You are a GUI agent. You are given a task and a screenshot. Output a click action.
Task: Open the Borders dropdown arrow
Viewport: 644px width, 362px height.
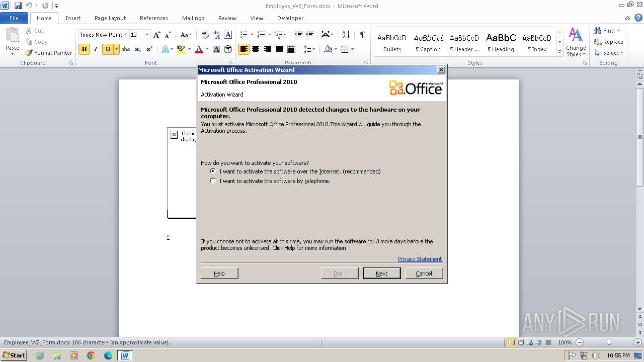coord(352,49)
